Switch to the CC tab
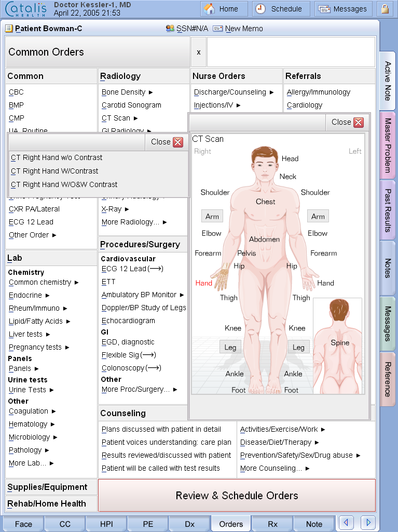Screen dimensions: 398x532 pyautogui.click(x=65, y=524)
